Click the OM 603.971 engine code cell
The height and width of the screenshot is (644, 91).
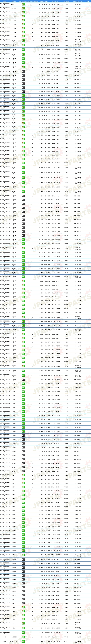78,380
